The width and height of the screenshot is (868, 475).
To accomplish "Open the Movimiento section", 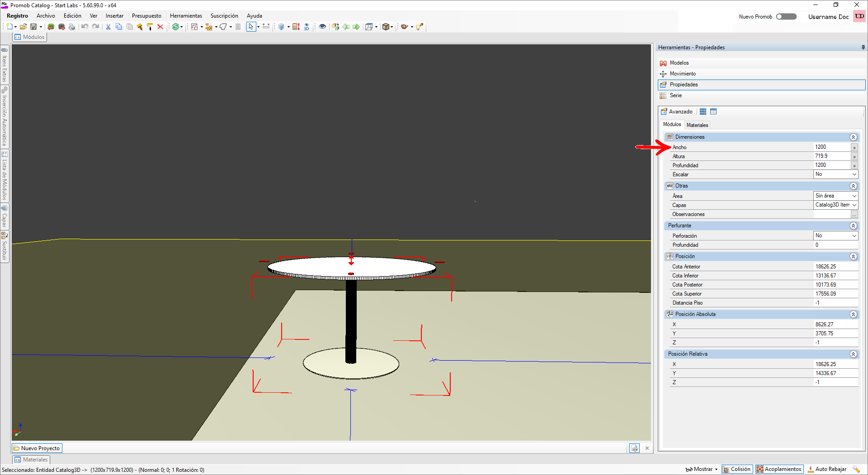I will coord(762,74).
